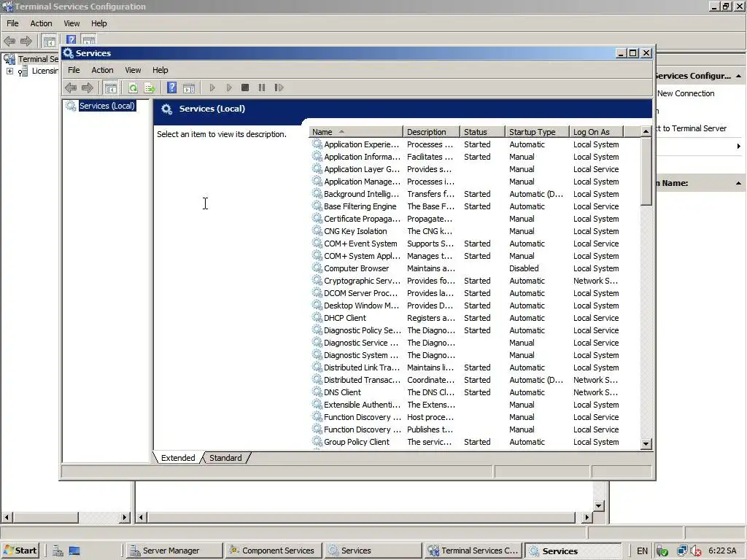
Task: Click Back arrow in Services toolbar
Action: click(x=71, y=87)
